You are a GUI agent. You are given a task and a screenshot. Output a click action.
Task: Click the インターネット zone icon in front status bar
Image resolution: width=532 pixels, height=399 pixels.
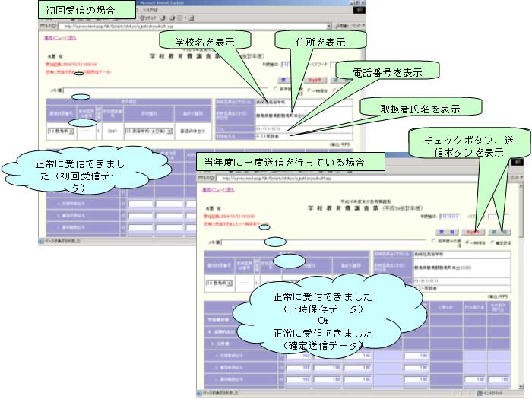(480, 393)
